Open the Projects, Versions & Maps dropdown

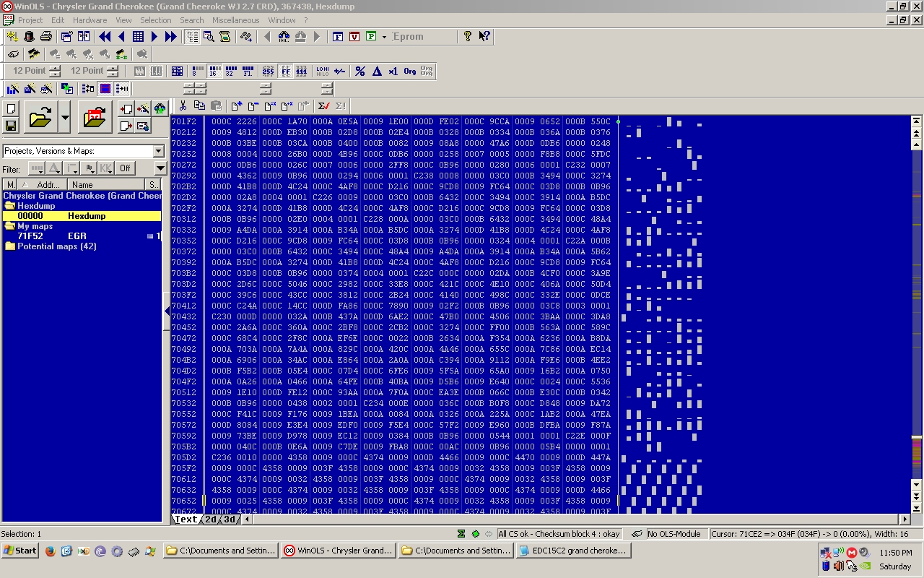(158, 151)
